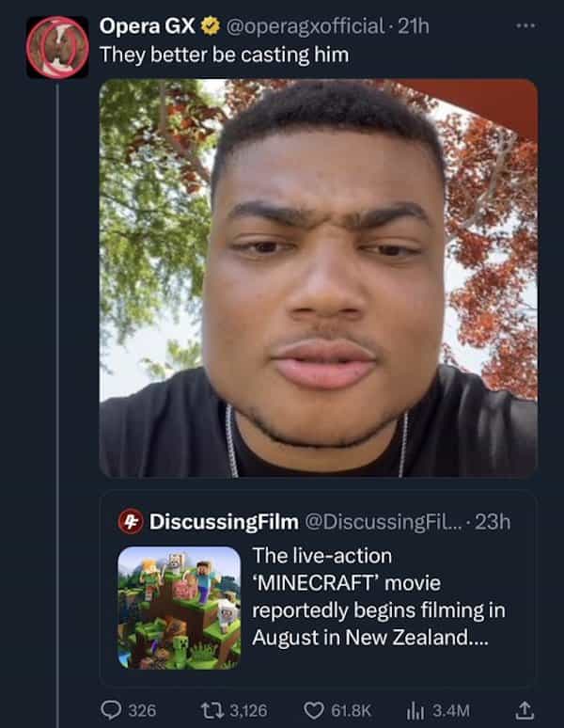This screenshot has height=728, width=564.
Task: Click the DiscussingFilm account name
Action: [224, 521]
